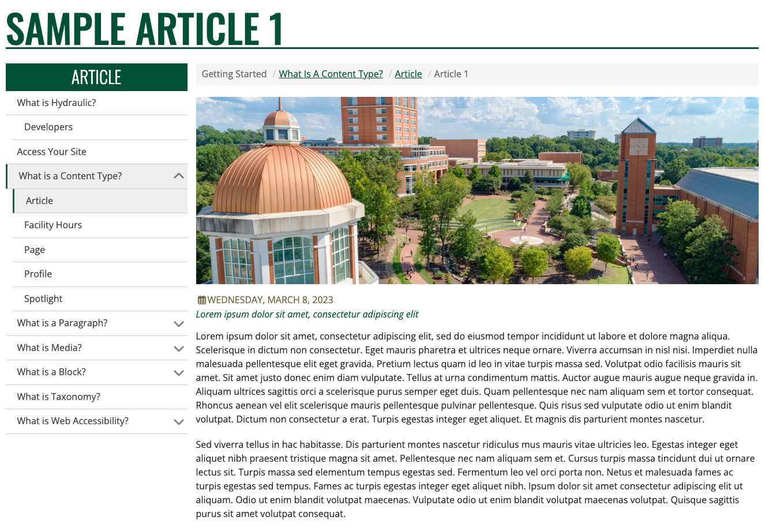
Task: Select 'Developers' in the sidebar
Action: coord(48,127)
